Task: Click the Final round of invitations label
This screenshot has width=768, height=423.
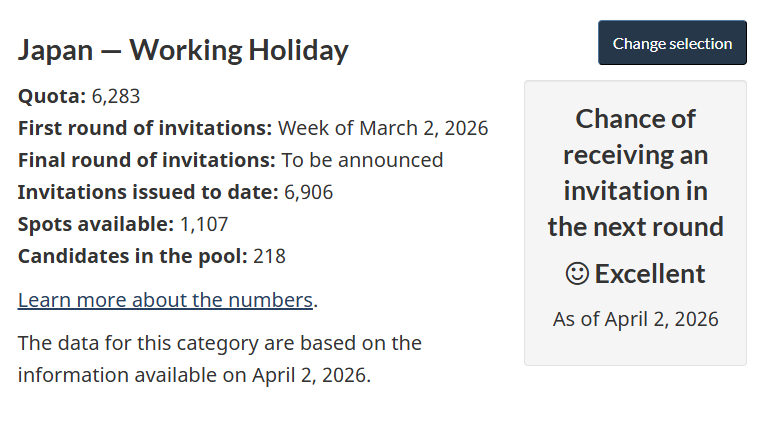Action: (147, 160)
